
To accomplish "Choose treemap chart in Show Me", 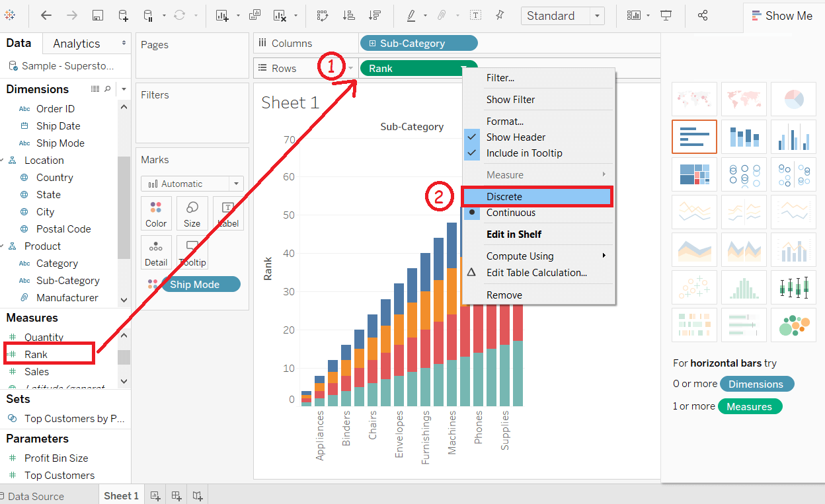I will click(694, 174).
